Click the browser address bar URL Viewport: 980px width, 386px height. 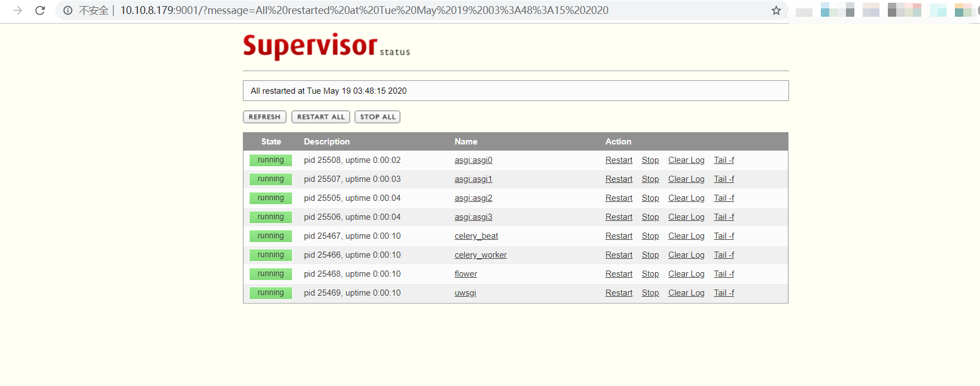(364, 10)
